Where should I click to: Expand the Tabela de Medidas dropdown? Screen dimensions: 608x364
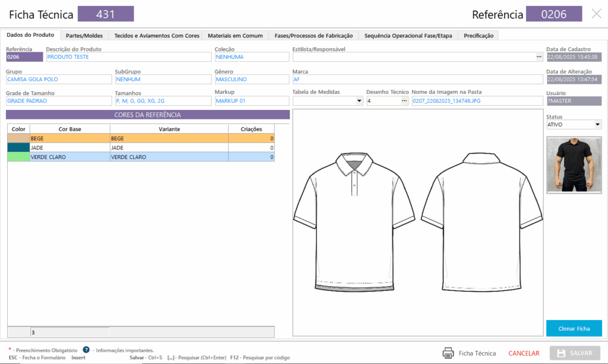pos(359,102)
